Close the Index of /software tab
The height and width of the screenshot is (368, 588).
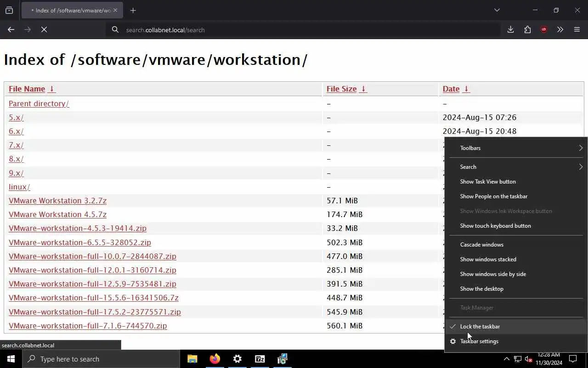[115, 10]
